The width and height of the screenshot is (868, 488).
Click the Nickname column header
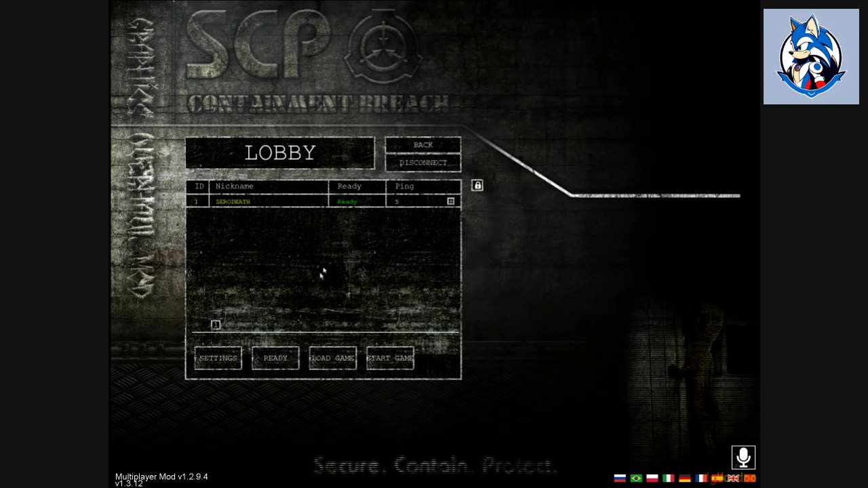point(235,186)
